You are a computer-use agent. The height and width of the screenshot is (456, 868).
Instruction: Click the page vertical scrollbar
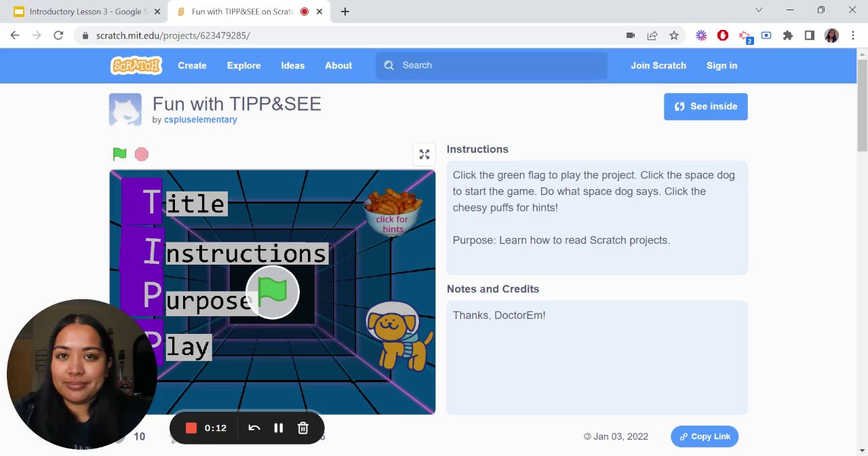coord(862,105)
